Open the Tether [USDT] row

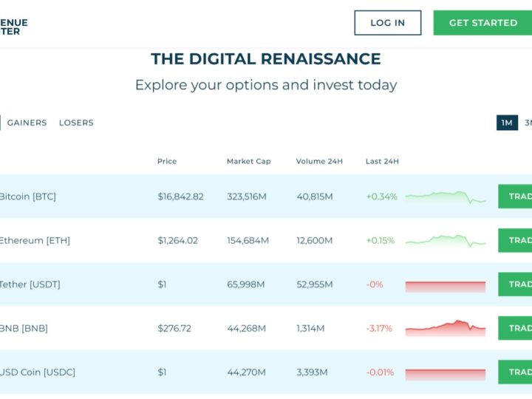pos(30,284)
